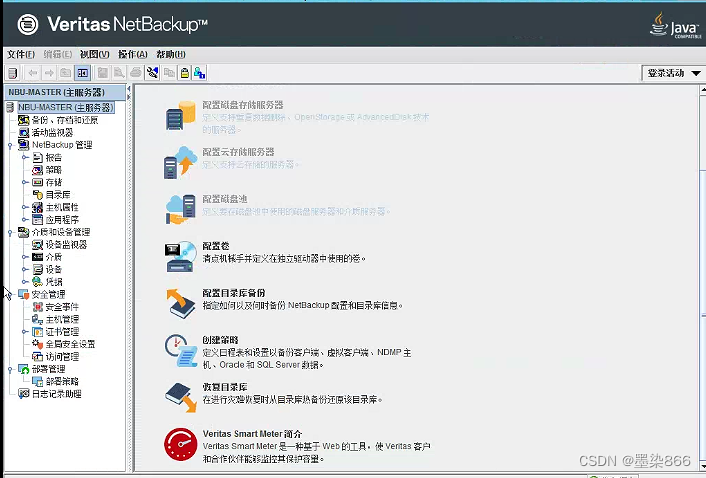Image resolution: width=706 pixels, height=478 pixels.
Task: Click the grayed save disk toolbar icon
Action: click(x=103, y=73)
